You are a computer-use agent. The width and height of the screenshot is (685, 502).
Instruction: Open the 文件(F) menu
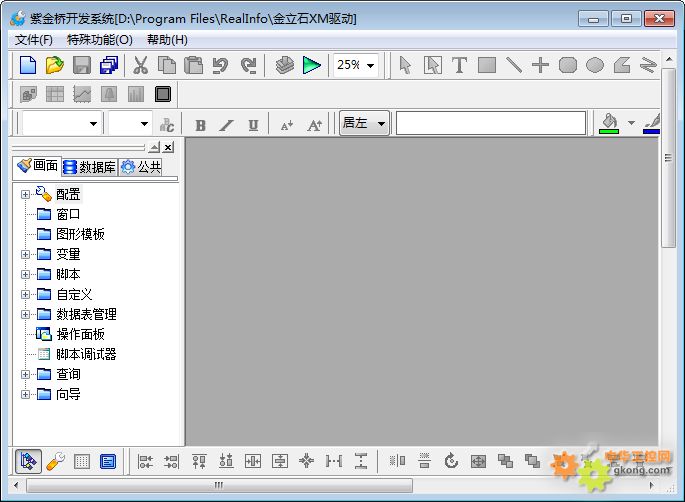[x=34, y=40]
